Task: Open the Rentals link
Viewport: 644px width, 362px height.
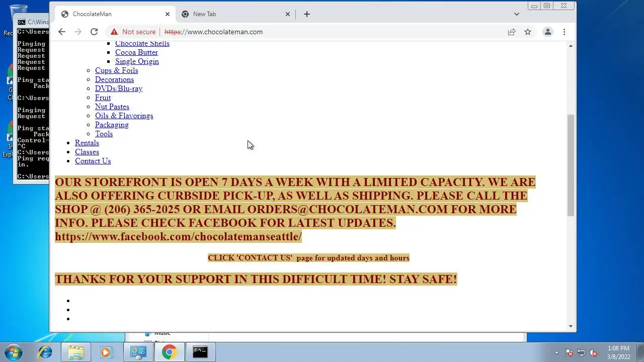Action: click(87, 143)
